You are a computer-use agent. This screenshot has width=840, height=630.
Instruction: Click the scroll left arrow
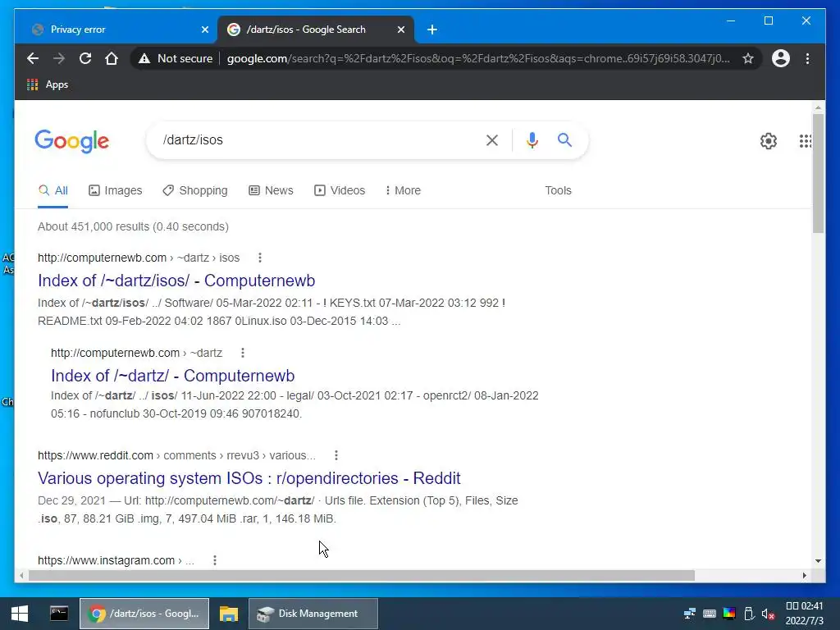(x=21, y=575)
